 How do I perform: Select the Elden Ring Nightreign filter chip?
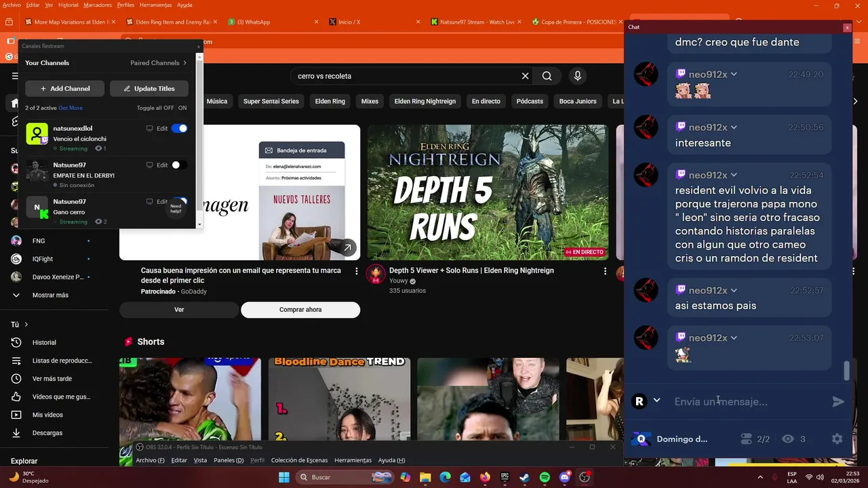pos(425,102)
